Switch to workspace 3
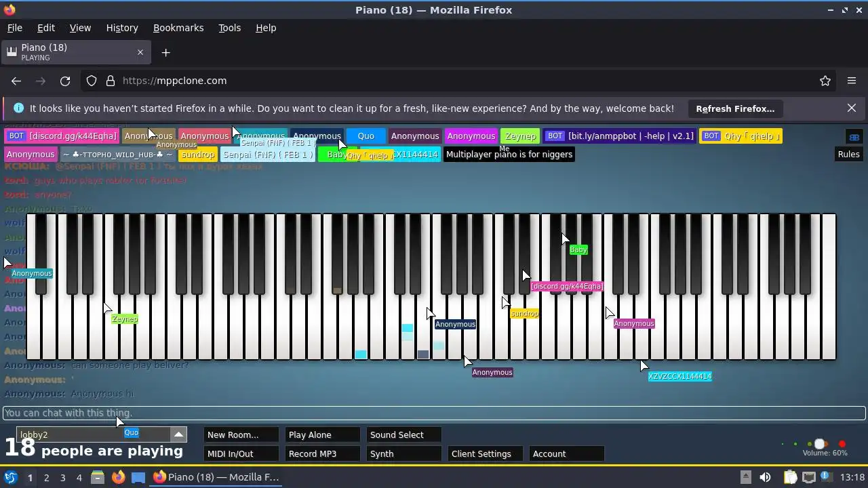 click(62, 478)
